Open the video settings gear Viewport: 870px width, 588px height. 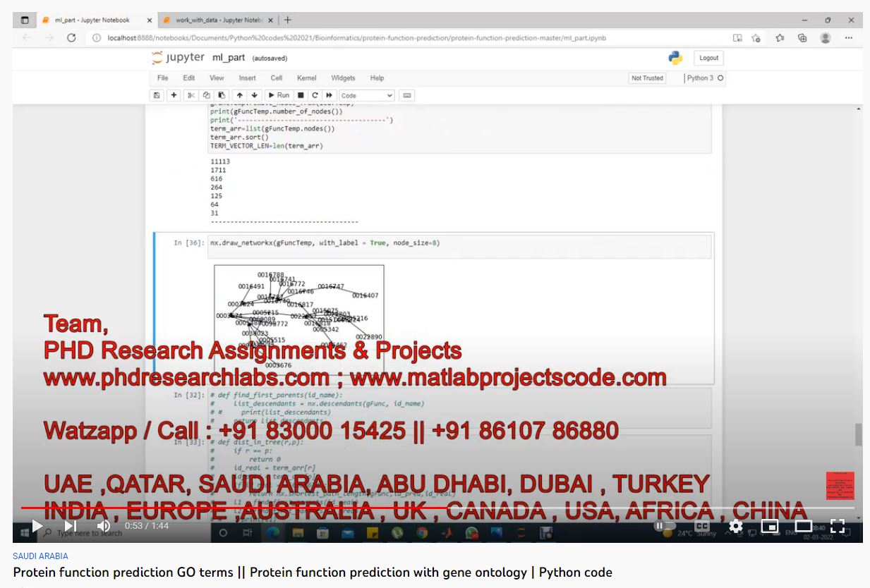tap(736, 525)
